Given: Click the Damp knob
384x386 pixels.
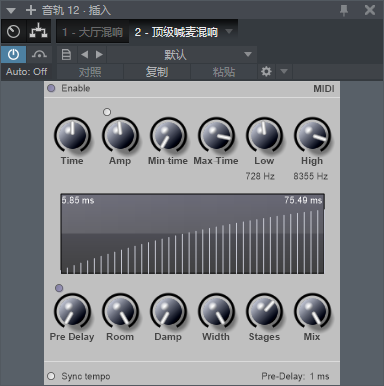Looking at the screenshot, I should pyautogui.click(x=168, y=312).
